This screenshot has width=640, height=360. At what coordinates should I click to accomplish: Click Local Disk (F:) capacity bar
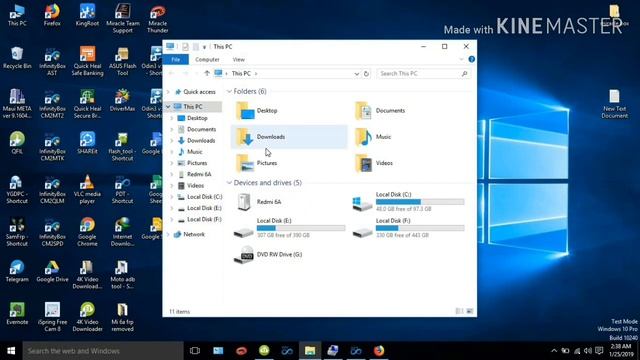420,228
